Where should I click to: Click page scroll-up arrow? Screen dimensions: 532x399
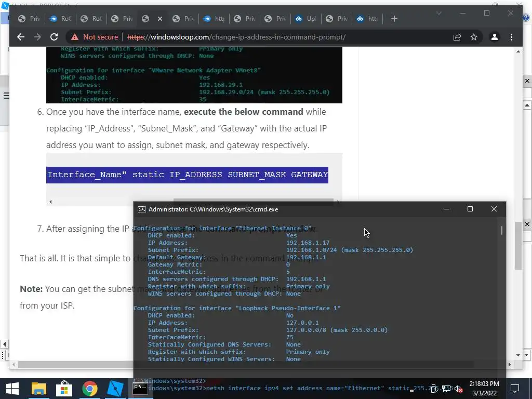[518, 51]
